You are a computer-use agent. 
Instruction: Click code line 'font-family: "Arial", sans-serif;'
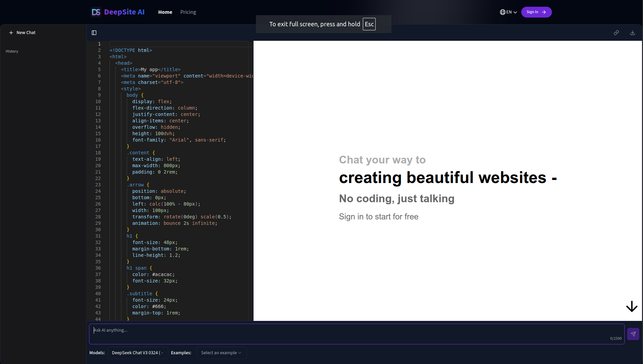pyautogui.click(x=179, y=140)
